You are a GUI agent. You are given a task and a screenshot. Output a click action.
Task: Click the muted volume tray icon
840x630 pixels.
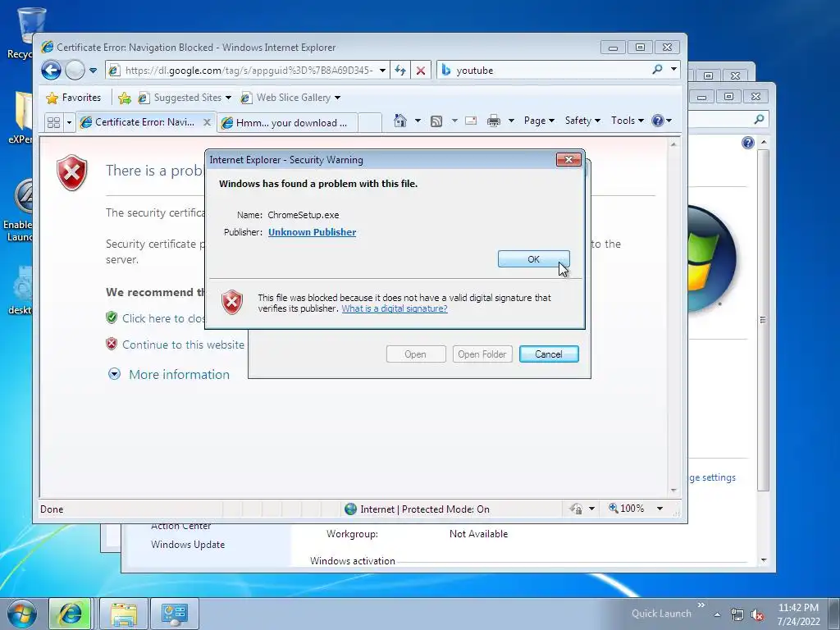click(x=757, y=615)
